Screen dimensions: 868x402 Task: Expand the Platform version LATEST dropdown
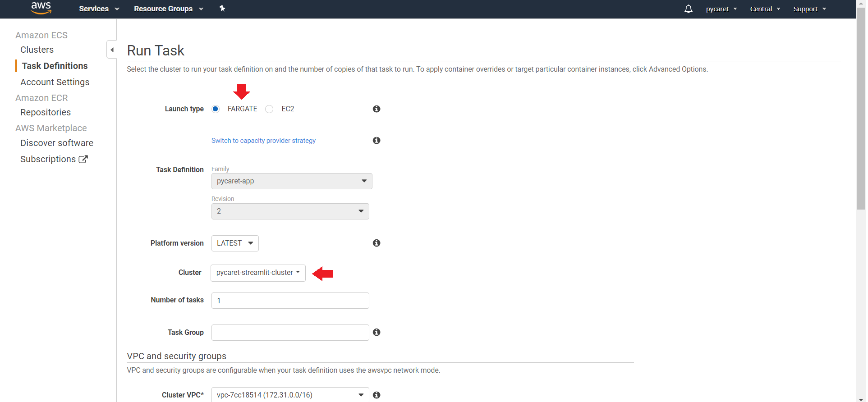coord(235,243)
